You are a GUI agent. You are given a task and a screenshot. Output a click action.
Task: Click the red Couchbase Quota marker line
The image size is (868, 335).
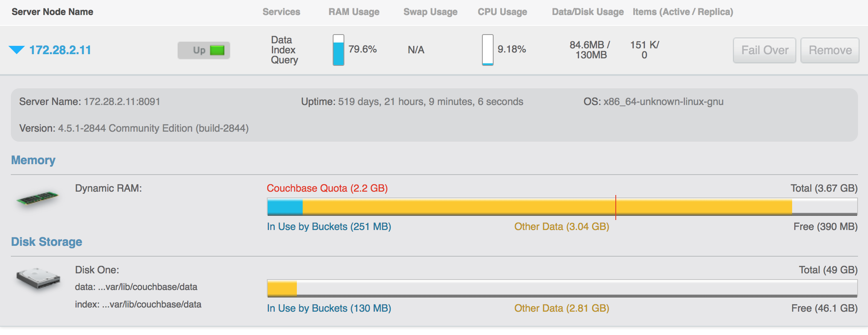point(615,207)
